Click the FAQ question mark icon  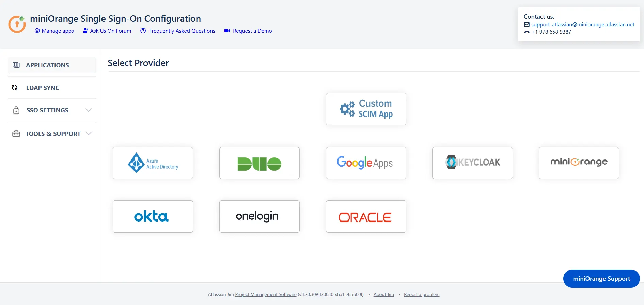tap(143, 31)
